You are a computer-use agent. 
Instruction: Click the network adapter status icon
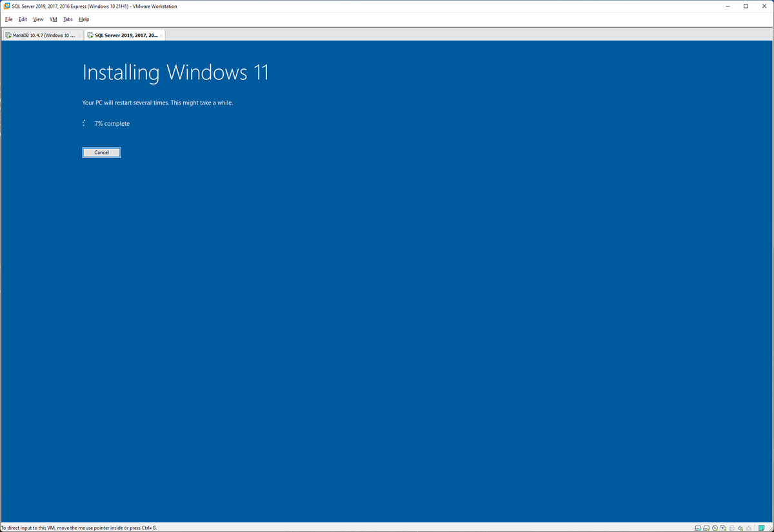coord(723,528)
